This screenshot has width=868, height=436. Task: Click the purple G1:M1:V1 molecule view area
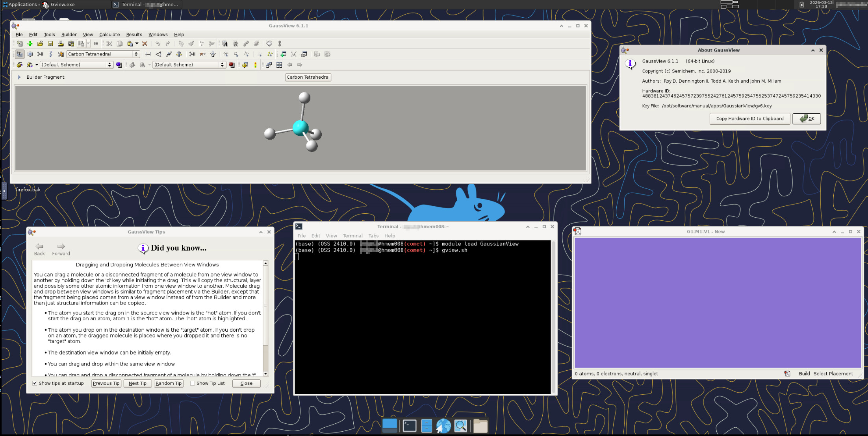tap(718, 303)
